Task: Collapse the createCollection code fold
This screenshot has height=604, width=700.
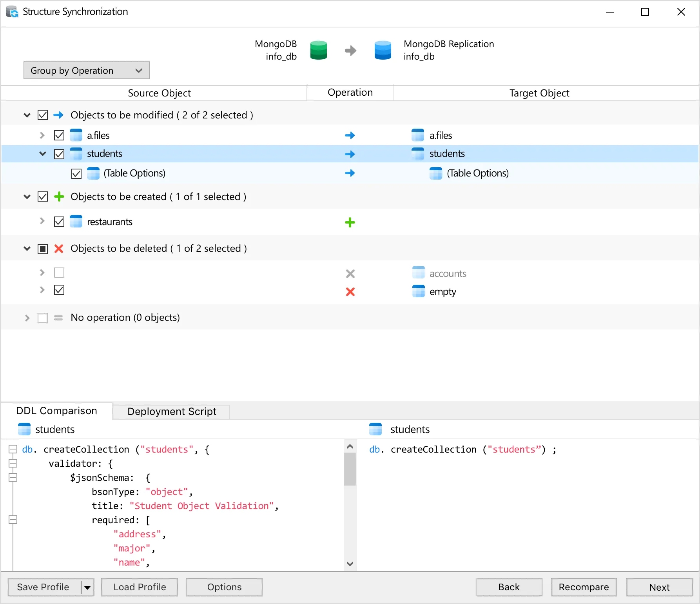Action: point(13,449)
